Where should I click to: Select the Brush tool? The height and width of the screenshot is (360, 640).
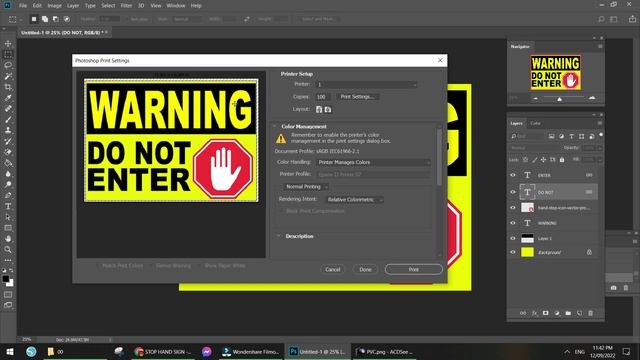pyautogui.click(x=8, y=120)
